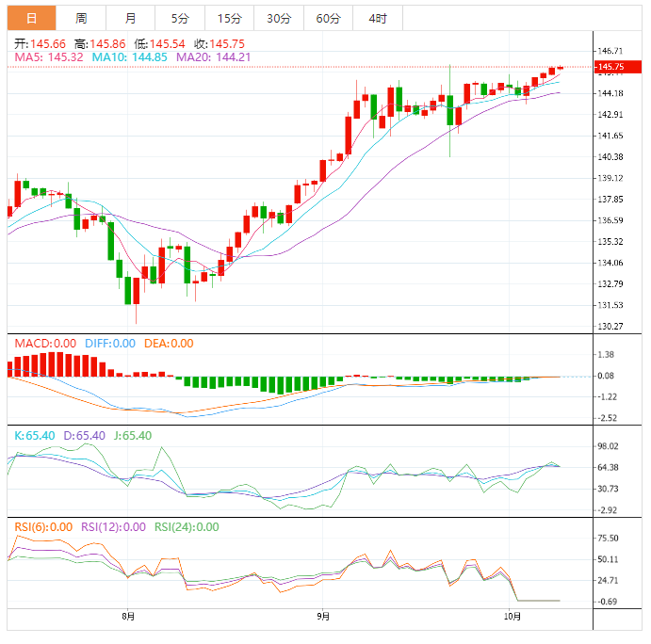Click the 132.79 price axis label
The height and width of the screenshot is (644, 651).
coord(610,283)
